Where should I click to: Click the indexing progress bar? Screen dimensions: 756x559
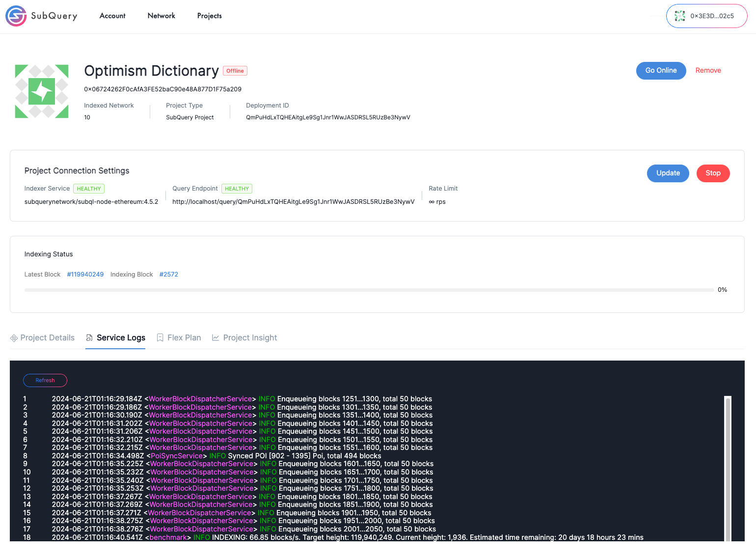point(369,290)
